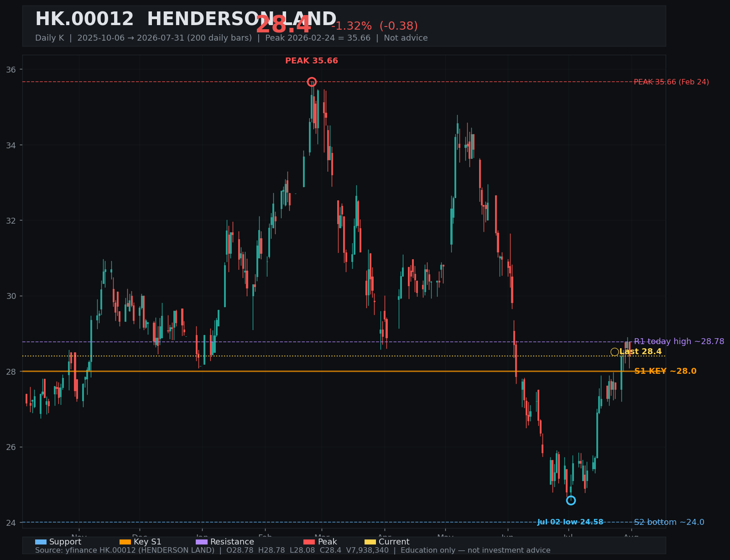The width and height of the screenshot is (730, 560).
Task: Click the '-1.32% (-0.38)' change value
Action: (x=375, y=26)
